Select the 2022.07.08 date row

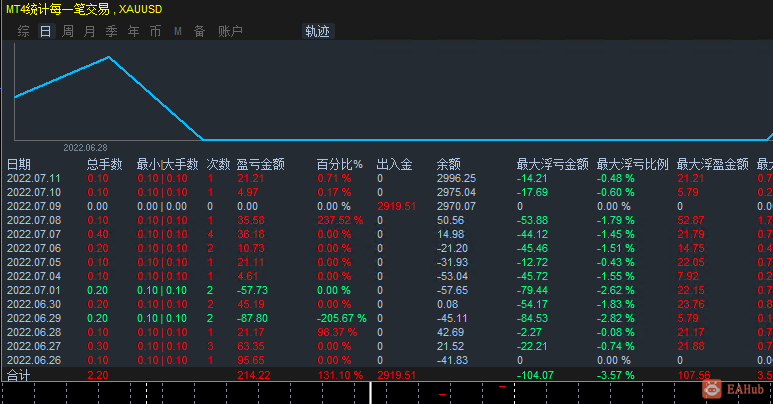[x=34, y=220]
